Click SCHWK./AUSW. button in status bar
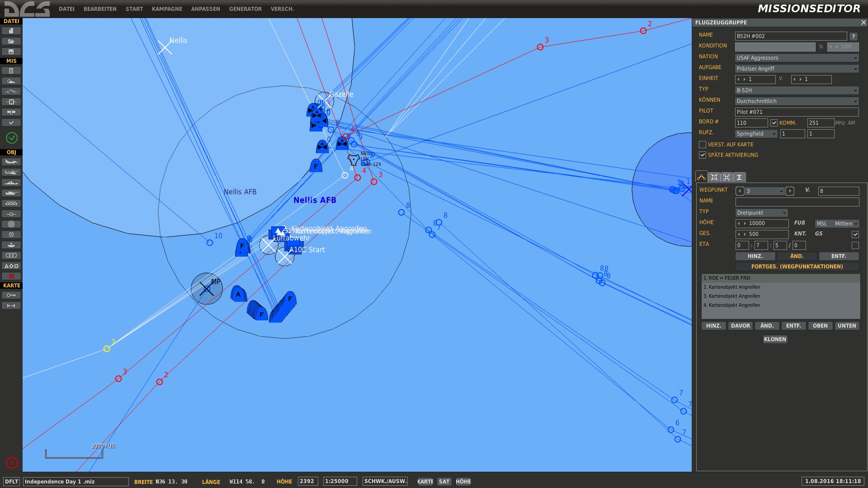The width and height of the screenshot is (868, 488). [x=386, y=481]
